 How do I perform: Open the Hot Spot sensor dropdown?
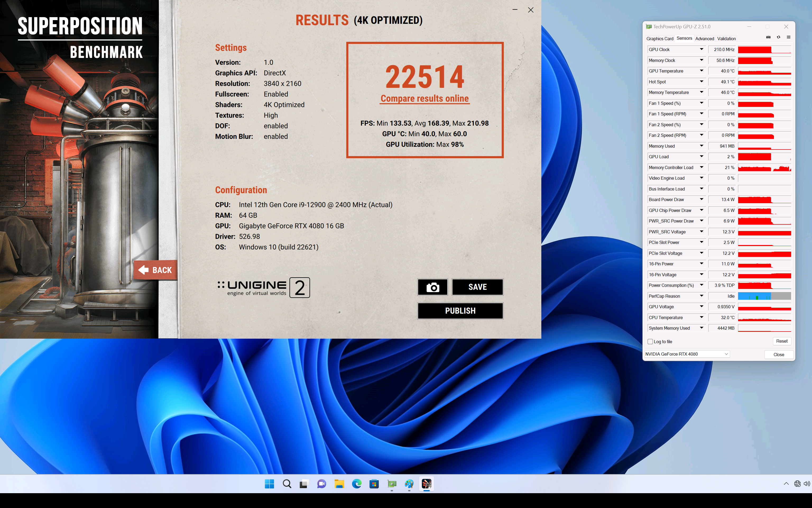[701, 82]
